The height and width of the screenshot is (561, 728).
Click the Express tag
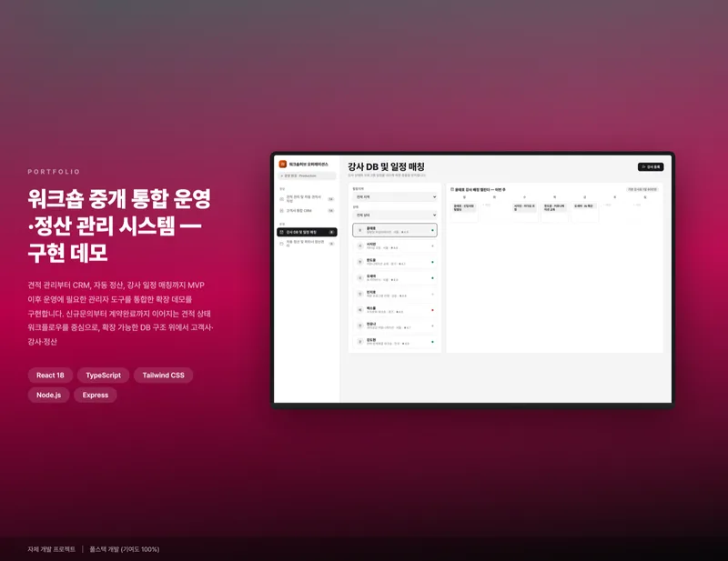(x=96, y=395)
